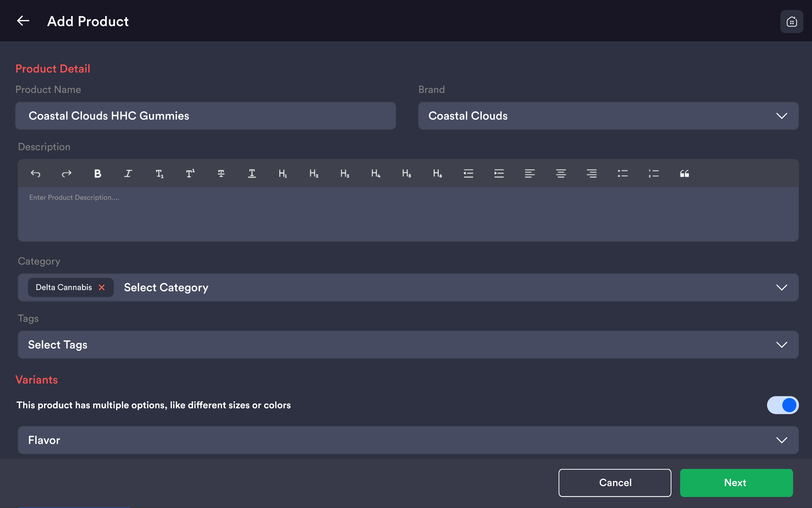Set Heading 6 style

(x=437, y=173)
